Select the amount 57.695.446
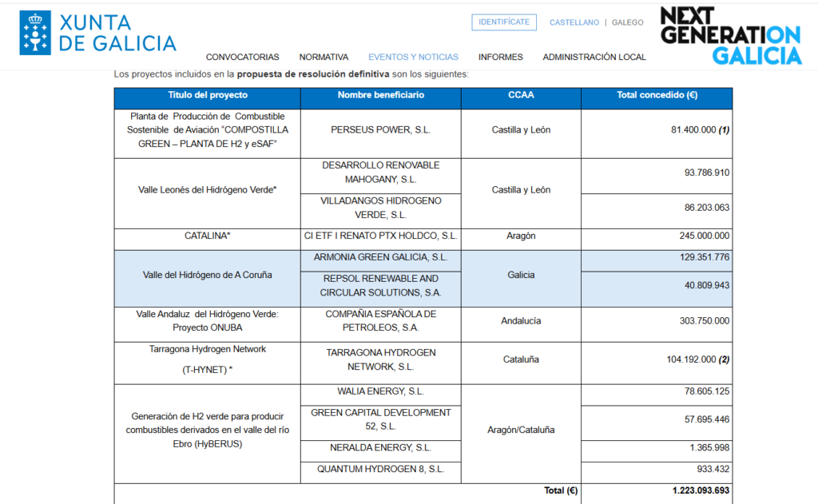The image size is (818, 504). 707,419
